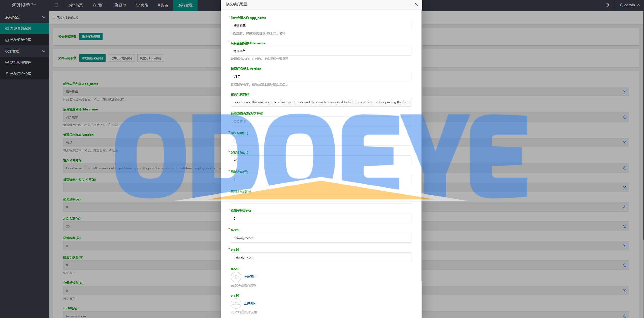Open the 用户 top menu
Viewport: 644px width, 318px height.
point(99,5)
